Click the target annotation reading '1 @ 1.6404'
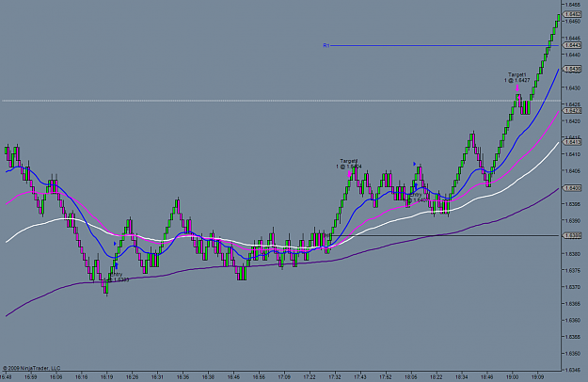 [349, 164]
